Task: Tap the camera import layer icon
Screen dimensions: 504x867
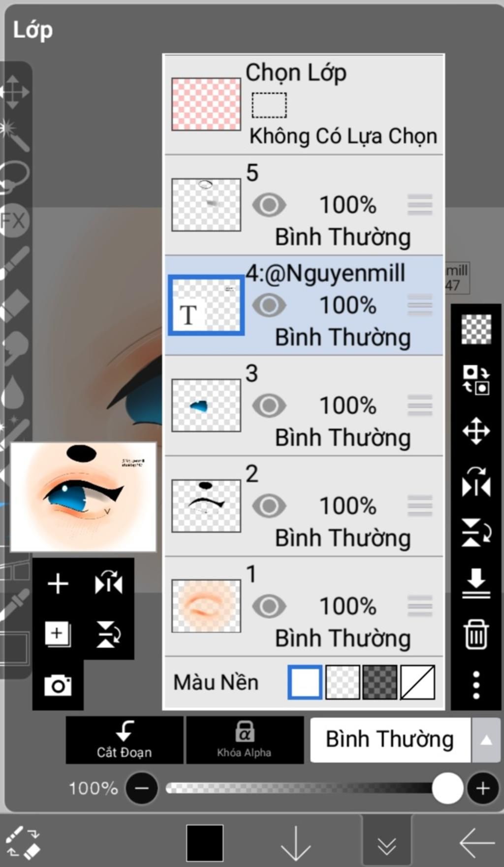Action: pyautogui.click(x=58, y=685)
